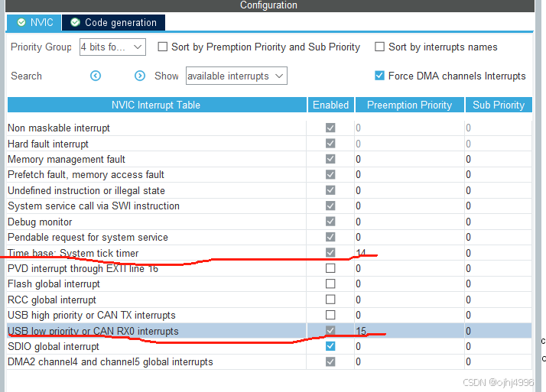Click the Preemption Priority column header
The width and height of the screenshot is (546, 392).
coord(410,105)
